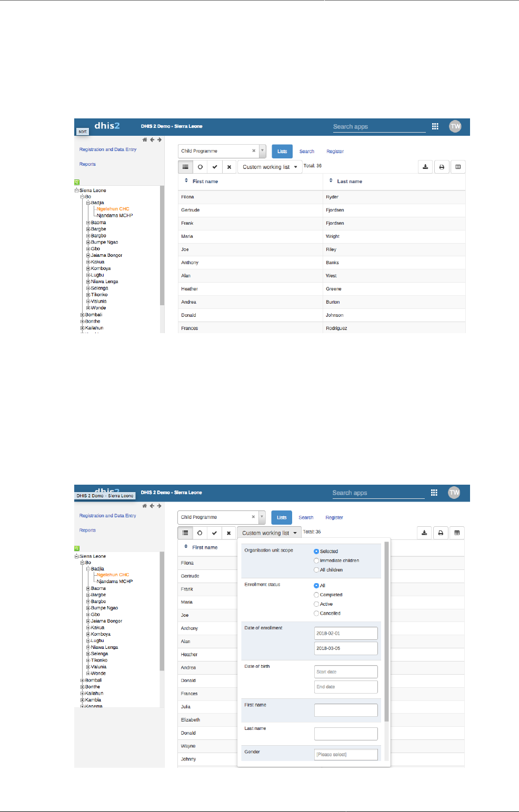Screen dimensions: 519x812
Task: Open Gender '[Please select]' dropdown
Action: pyautogui.click(x=346, y=754)
